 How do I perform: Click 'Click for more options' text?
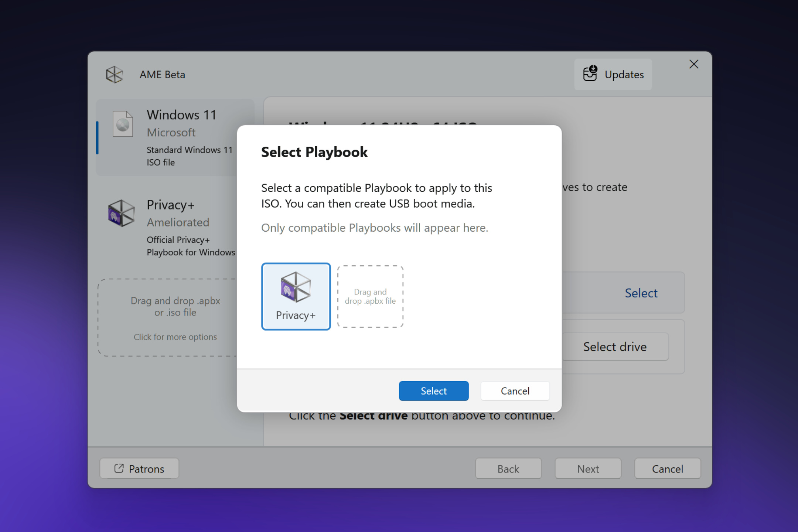pos(175,337)
